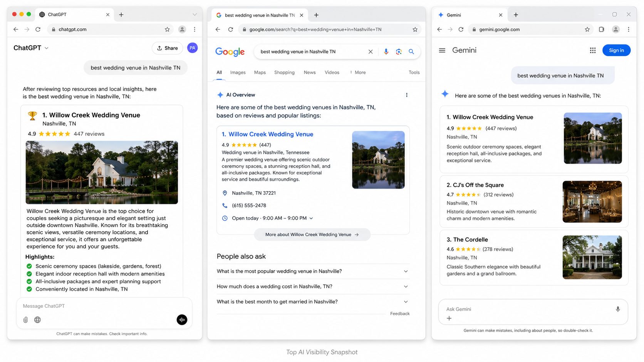The width and height of the screenshot is (644, 362).
Task: Click phone number icon for Willow Creek
Action: click(x=225, y=205)
